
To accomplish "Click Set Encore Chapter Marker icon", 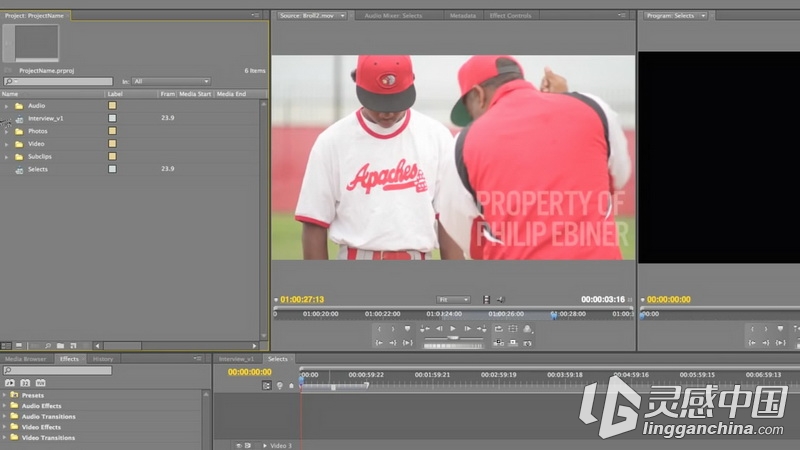I will pyautogui.click(x=280, y=386).
